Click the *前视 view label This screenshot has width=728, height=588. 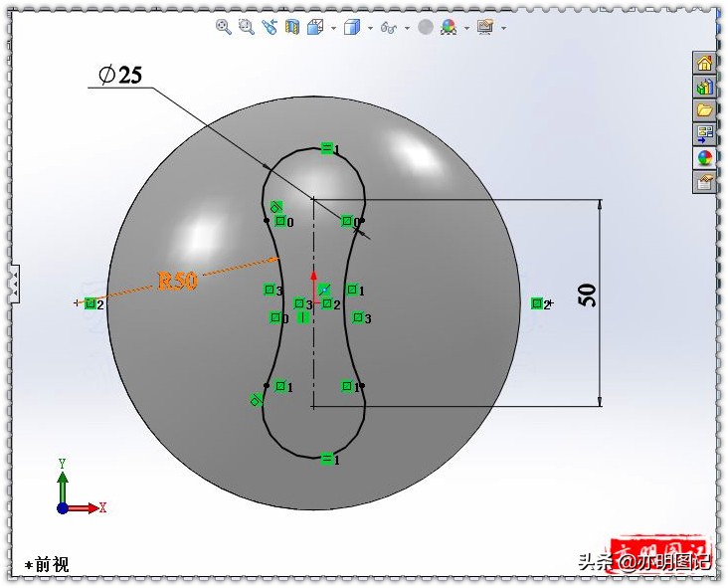pos(47,565)
